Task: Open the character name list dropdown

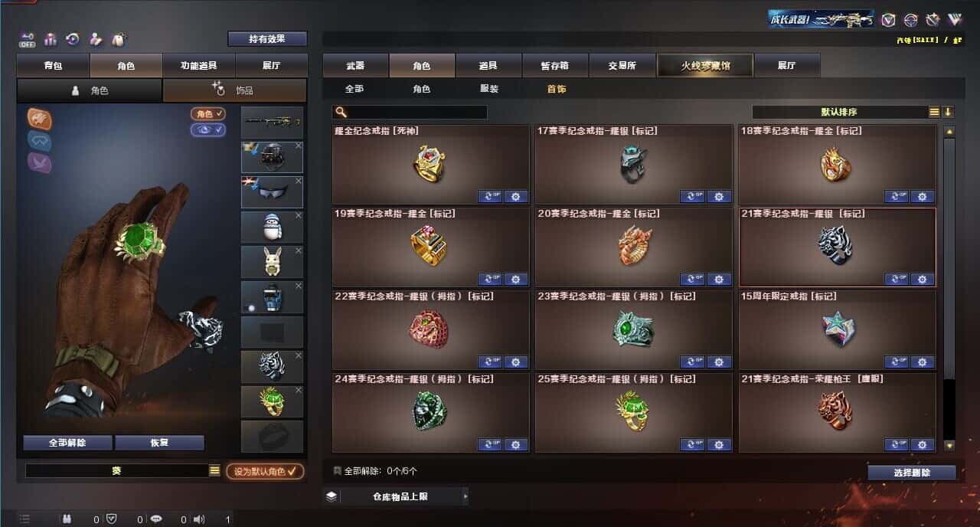Action: click(214, 471)
